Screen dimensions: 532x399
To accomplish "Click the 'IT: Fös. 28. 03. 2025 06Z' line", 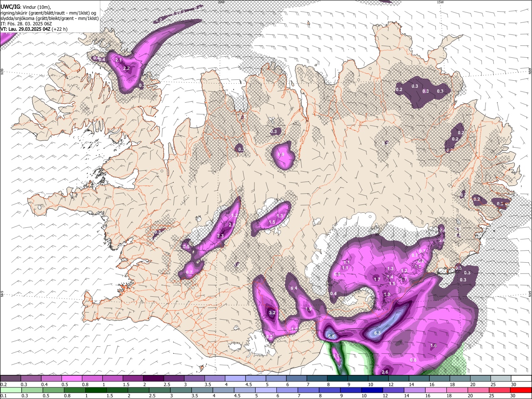I will (x=26, y=24).
